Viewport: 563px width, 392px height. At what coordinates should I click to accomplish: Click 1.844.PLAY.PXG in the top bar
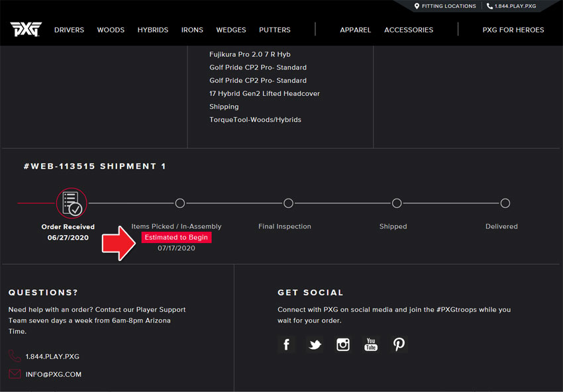coord(515,6)
